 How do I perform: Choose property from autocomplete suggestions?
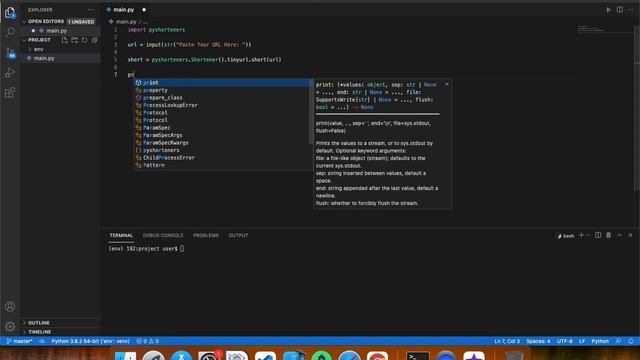click(223, 90)
